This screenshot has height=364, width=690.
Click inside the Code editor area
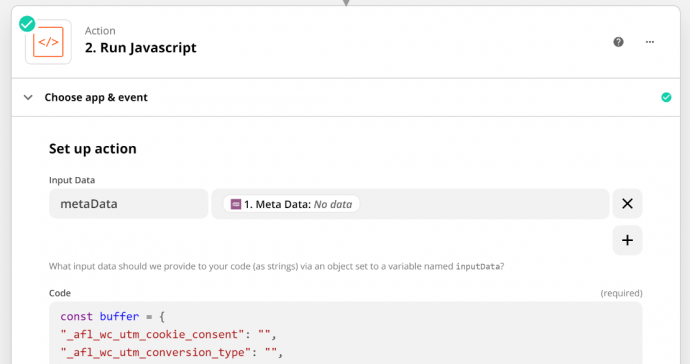click(x=345, y=333)
